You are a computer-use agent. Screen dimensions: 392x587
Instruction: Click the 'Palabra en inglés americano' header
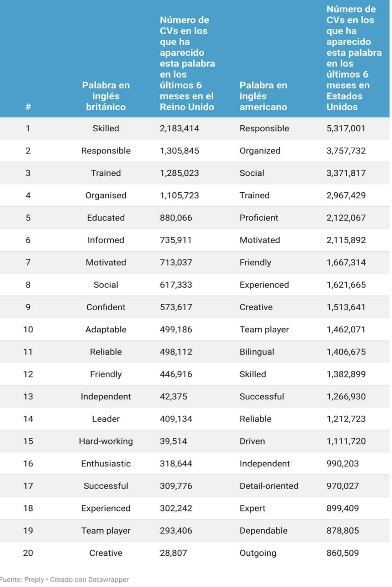tap(263, 96)
